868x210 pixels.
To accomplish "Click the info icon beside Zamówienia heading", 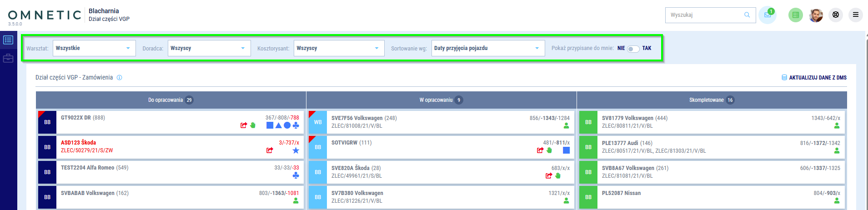I will 120,78.
